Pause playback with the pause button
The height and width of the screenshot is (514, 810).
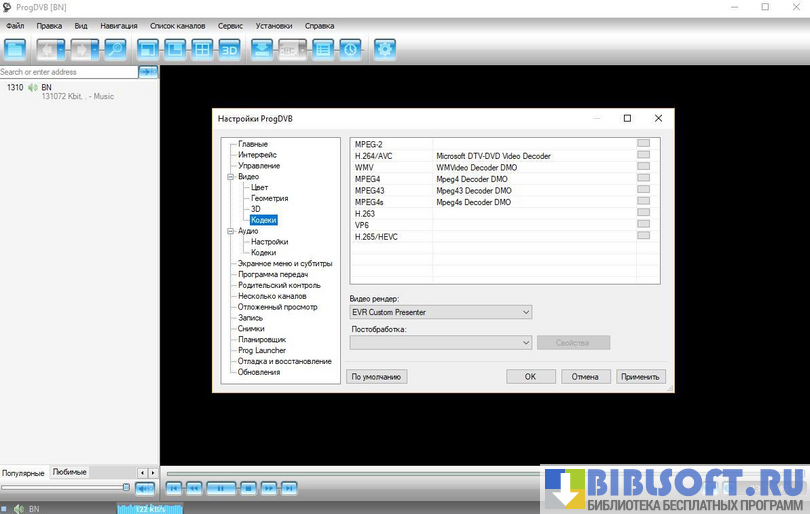(222, 488)
